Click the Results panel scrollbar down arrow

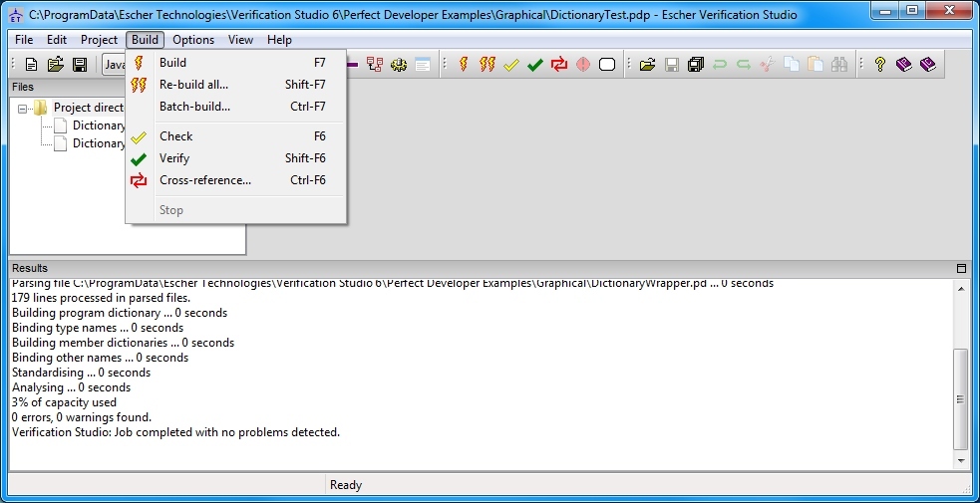pos(961,461)
